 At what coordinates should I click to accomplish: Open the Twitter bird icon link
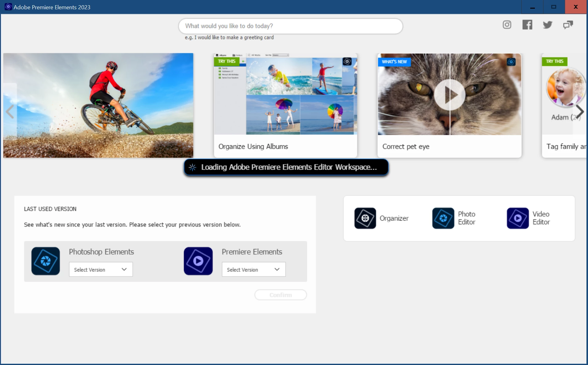pos(548,25)
